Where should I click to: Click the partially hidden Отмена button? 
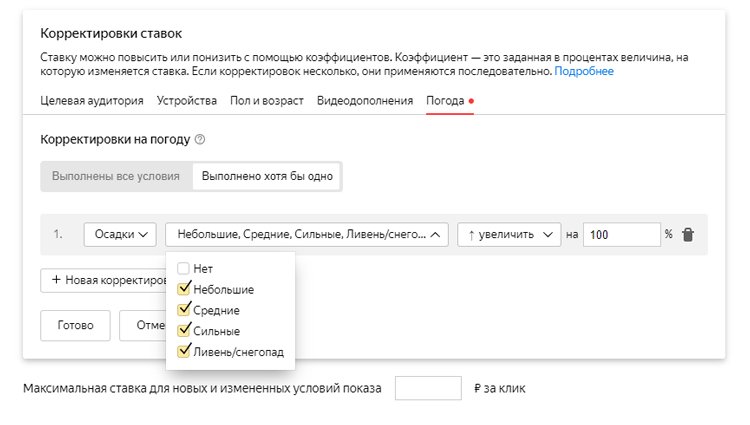[x=143, y=326]
